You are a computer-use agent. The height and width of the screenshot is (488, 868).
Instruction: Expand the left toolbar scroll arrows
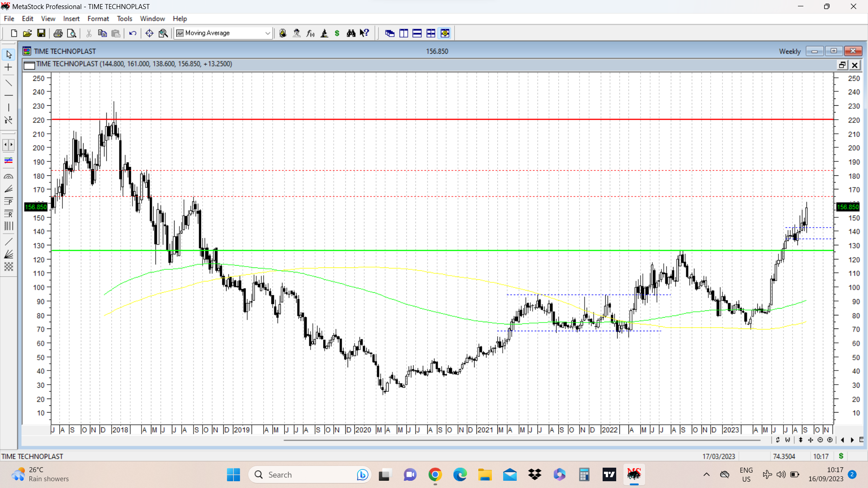9,145
